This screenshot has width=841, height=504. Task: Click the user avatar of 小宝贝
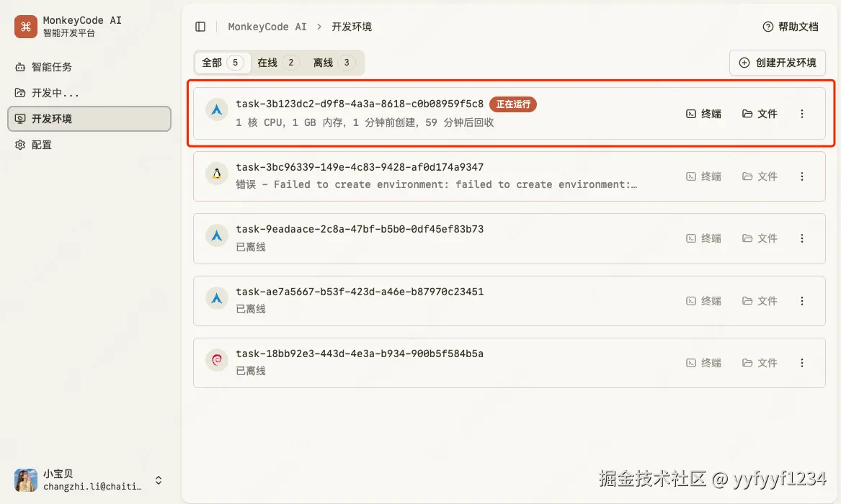coord(26,480)
